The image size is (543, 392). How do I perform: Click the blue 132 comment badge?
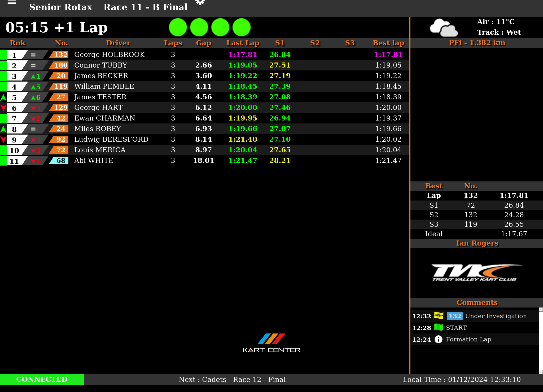point(455,316)
